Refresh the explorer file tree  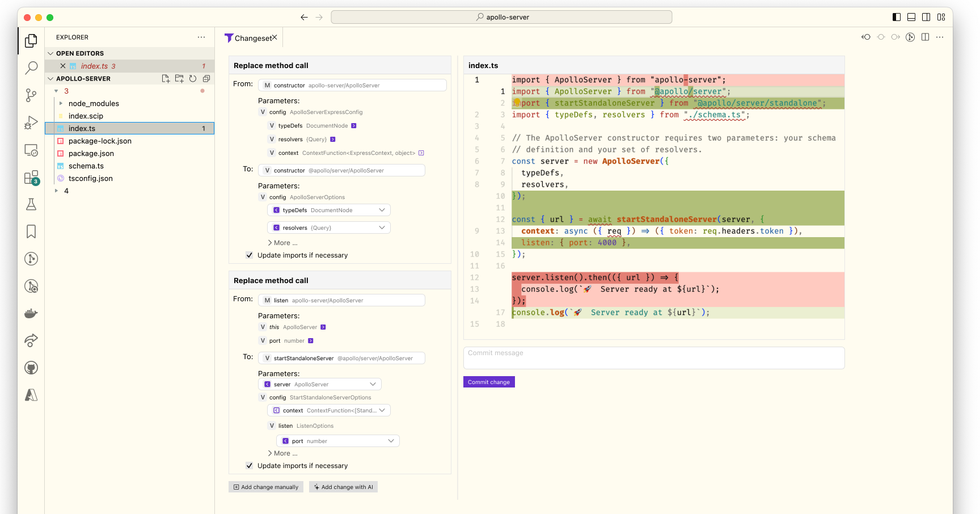193,79
